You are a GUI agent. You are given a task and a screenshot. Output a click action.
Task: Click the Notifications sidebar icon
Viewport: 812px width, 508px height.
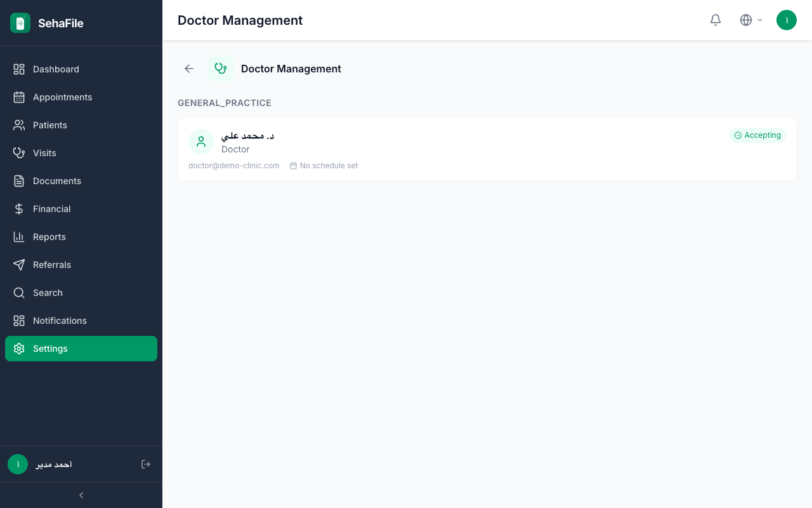point(19,321)
